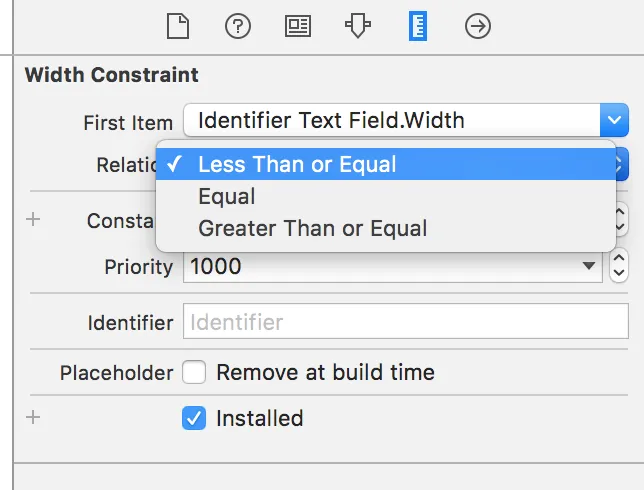644x490 pixels.
Task: Expand the First Item dropdown
Action: [x=614, y=122]
